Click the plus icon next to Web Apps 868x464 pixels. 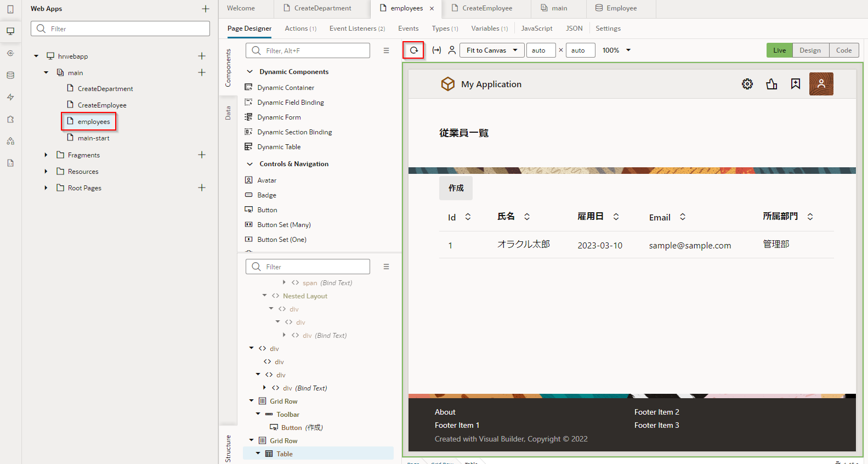[206, 9]
